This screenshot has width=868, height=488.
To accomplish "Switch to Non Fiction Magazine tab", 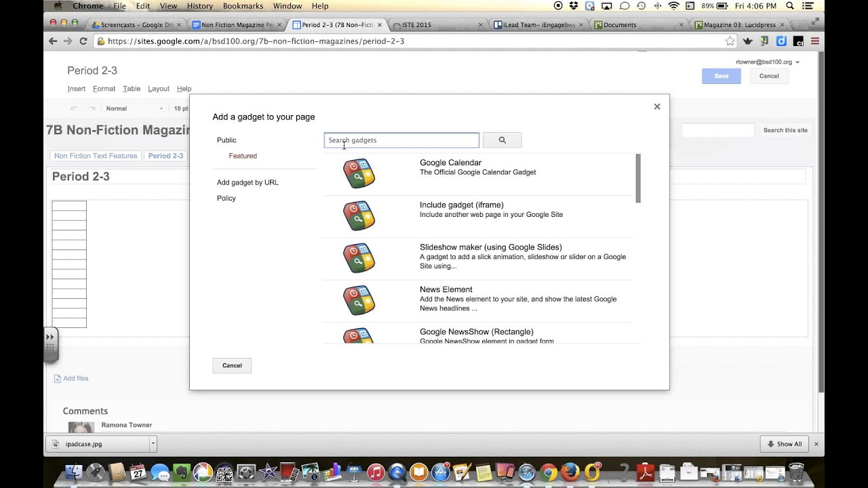I will (237, 24).
